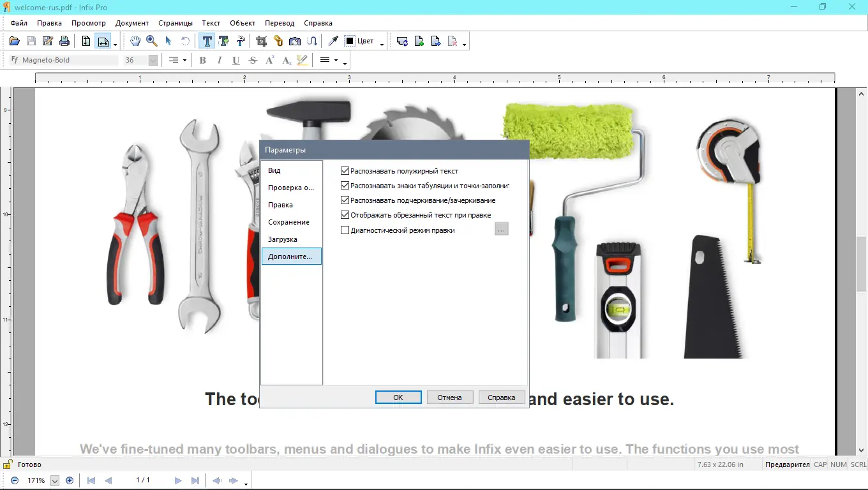Viewport: 868px width, 490px height.
Task: Select the fit page height icon
Action: click(86, 41)
